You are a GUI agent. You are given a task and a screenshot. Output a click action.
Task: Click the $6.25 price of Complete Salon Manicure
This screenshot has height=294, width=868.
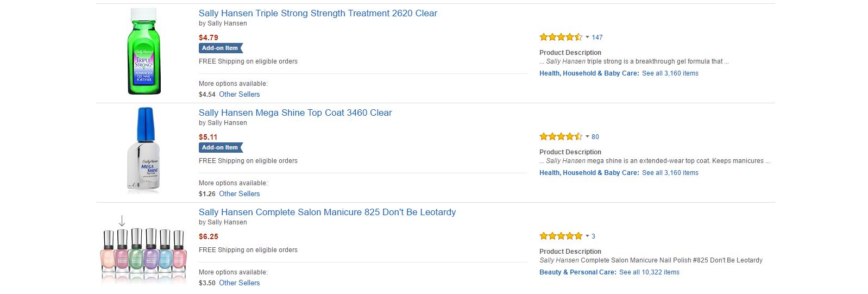tap(209, 237)
